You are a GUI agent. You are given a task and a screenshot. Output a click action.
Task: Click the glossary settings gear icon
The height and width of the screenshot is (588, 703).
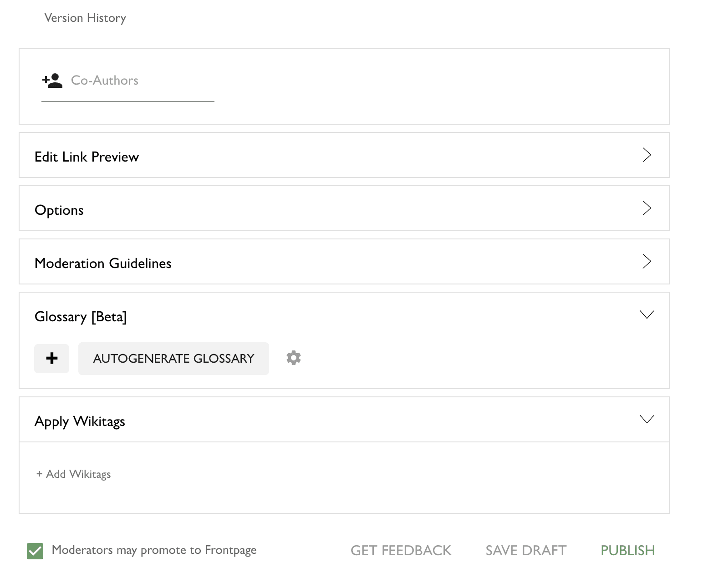pyautogui.click(x=294, y=358)
